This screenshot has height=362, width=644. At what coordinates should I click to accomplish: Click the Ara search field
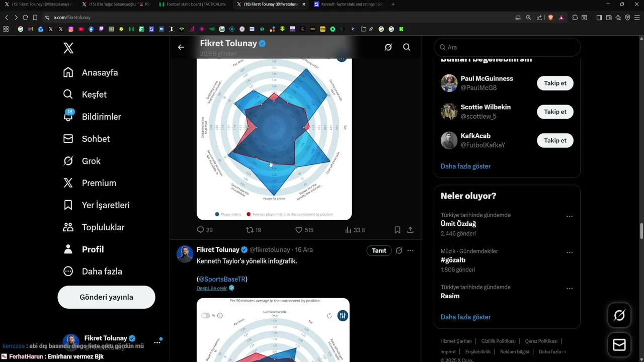[507, 47]
